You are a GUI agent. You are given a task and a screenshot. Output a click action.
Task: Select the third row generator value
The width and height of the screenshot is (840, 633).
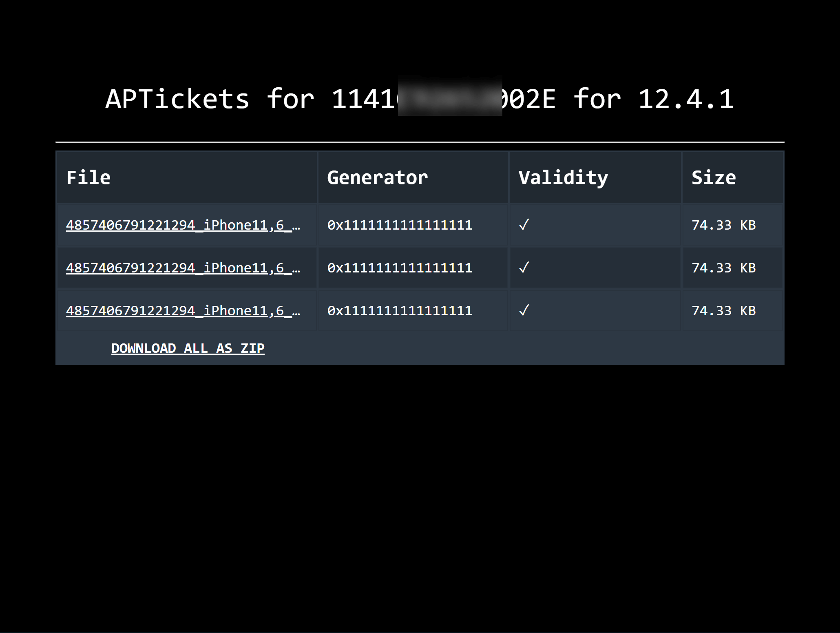point(399,311)
